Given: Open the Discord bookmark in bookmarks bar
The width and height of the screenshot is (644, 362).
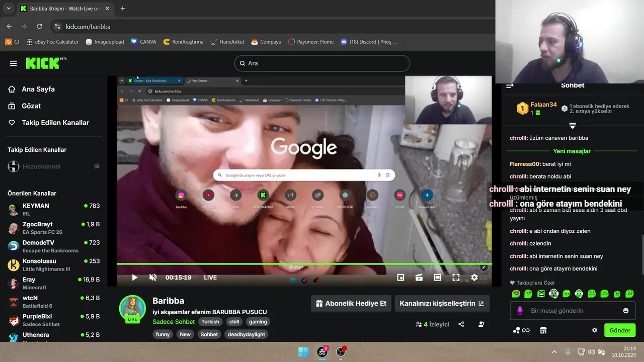Looking at the screenshot, I should pyautogui.click(x=369, y=42).
